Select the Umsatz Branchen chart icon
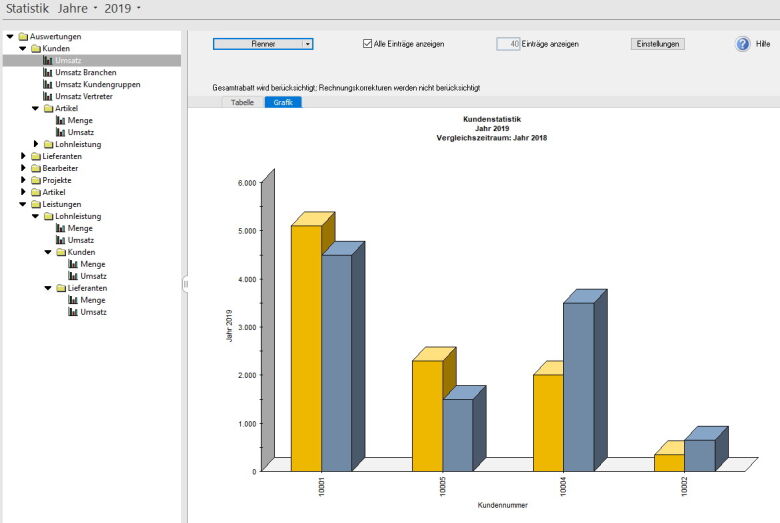Image resolution: width=780 pixels, height=523 pixels. coord(47,73)
